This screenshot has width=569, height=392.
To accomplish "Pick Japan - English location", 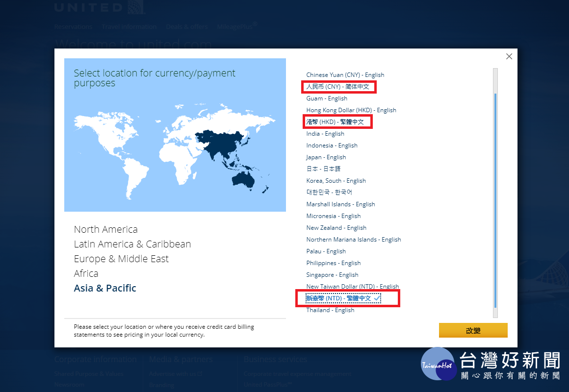I will click(326, 157).
